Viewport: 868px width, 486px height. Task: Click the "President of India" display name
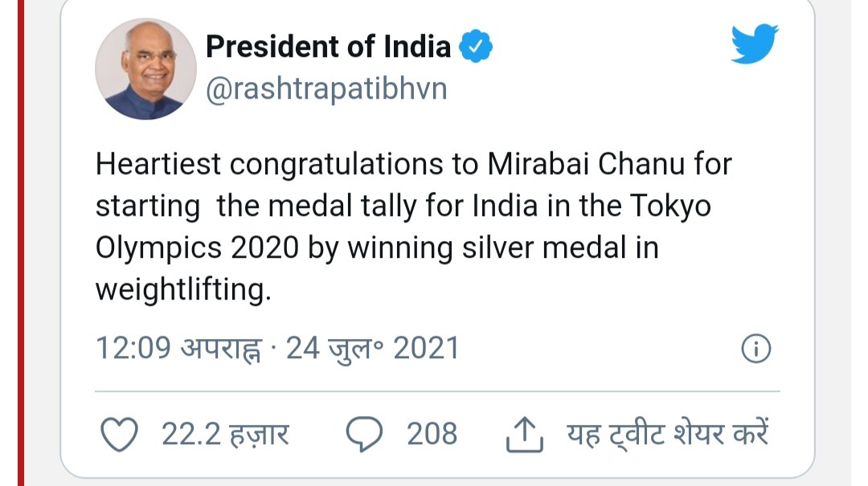pyautogui.click(x=328, y=47)
